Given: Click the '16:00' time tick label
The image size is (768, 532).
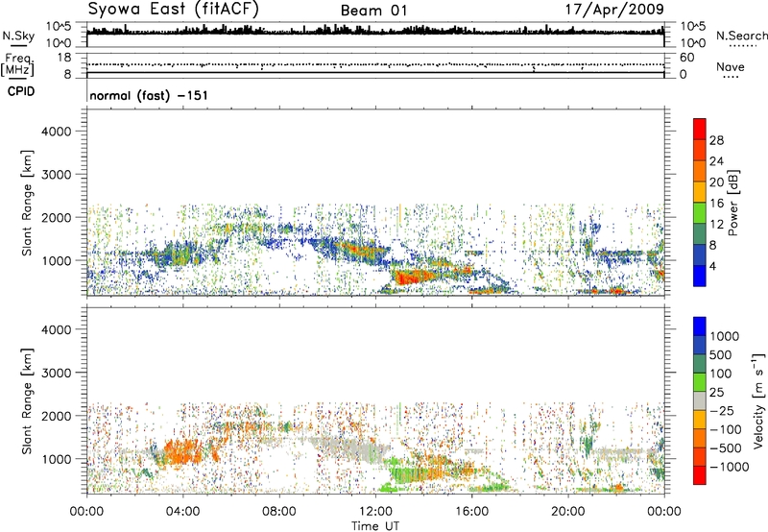Looking at the screenshot, I should click(x=472, y=512).
